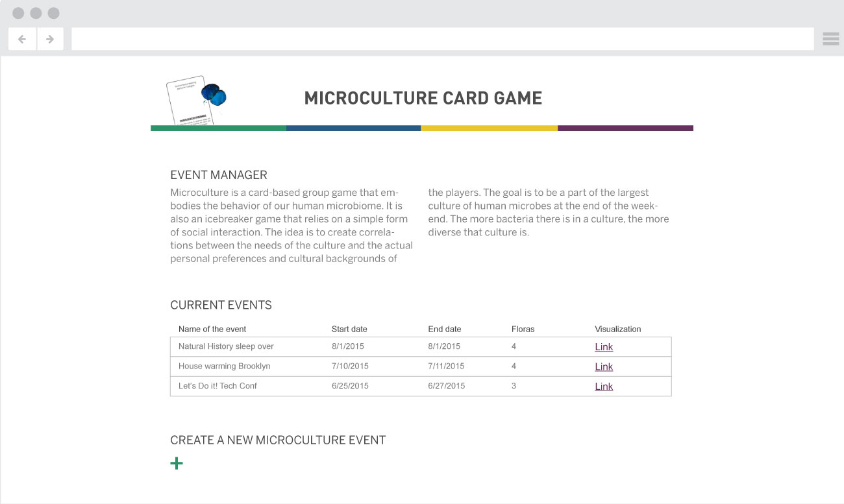844x504 pixels.
Task: Click the browser back arrow
Action: 21,38
